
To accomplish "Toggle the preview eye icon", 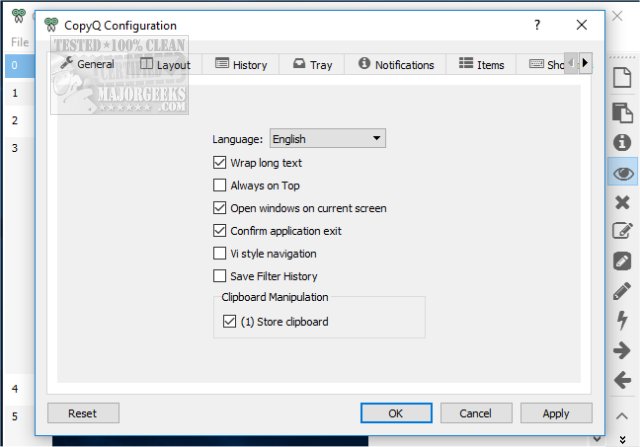I will [x=623, y=173].
